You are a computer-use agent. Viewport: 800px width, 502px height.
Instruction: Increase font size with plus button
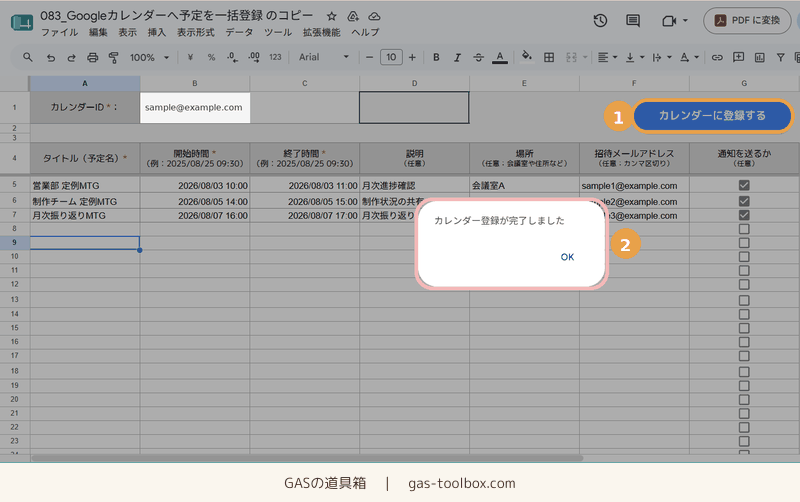tap(412, 57)
